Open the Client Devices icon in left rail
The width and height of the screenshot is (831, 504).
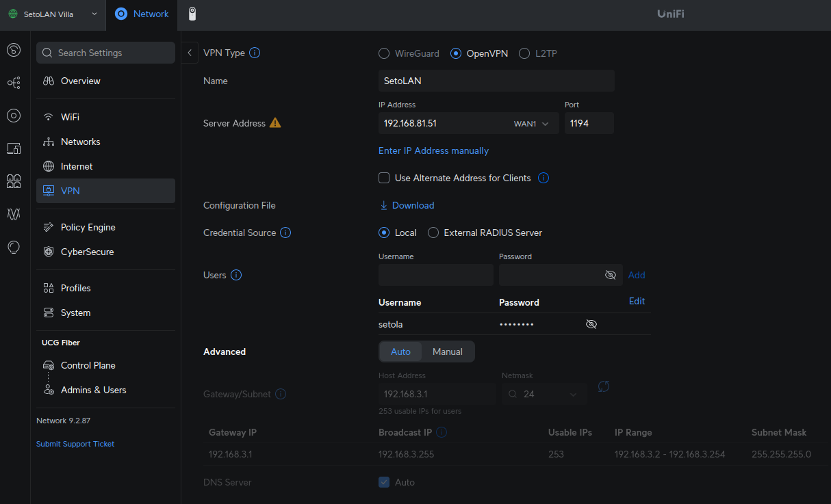14,148
